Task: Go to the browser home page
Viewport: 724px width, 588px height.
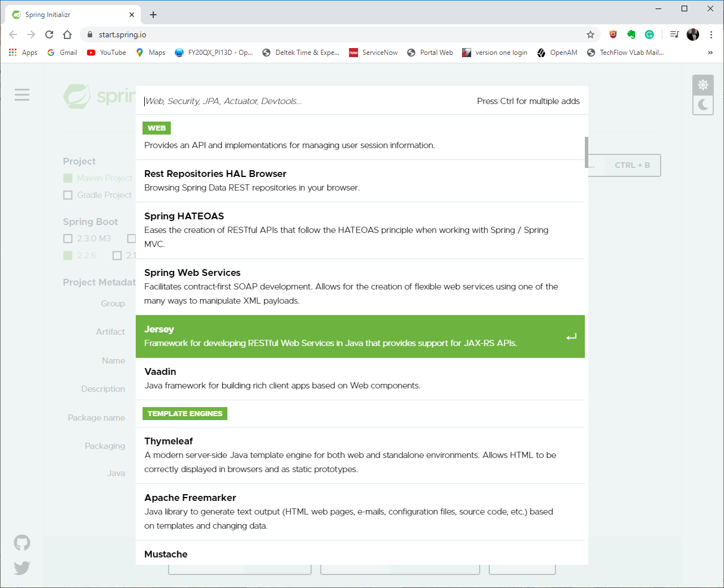Action: point(67,34)
